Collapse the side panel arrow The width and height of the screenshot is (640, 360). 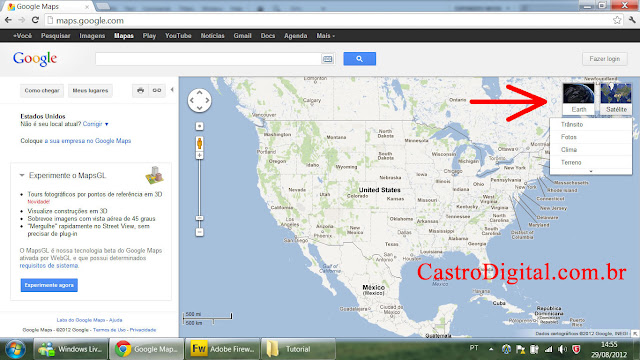172,90
